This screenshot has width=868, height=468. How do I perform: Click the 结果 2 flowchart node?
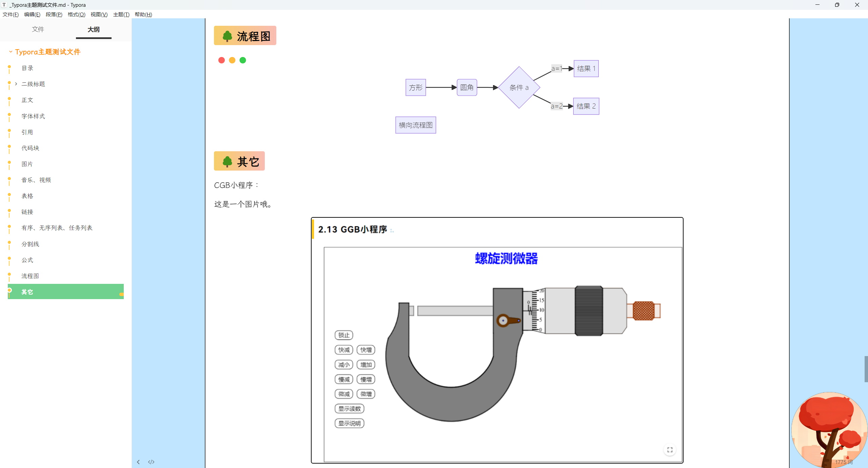click(586, 106)
